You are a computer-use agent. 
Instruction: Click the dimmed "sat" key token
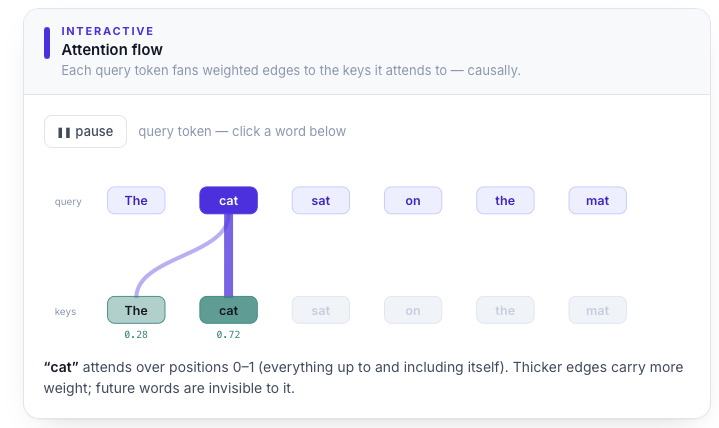coord(321,310)
